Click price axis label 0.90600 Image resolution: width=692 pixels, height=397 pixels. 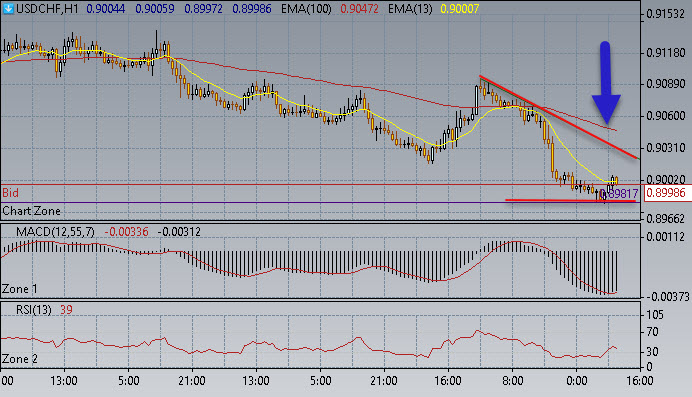666,116
